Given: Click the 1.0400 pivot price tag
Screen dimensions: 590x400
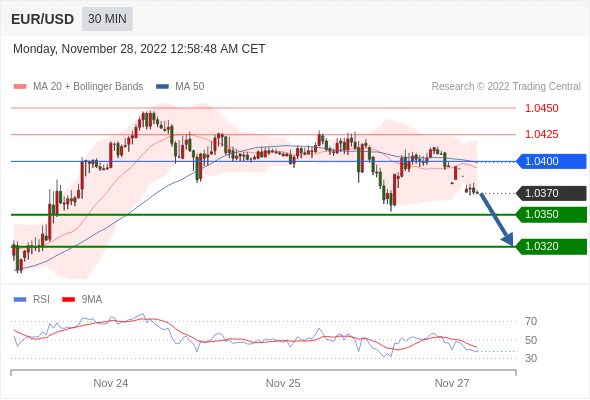Looking at the screenshot, I should tap(551, 161).
